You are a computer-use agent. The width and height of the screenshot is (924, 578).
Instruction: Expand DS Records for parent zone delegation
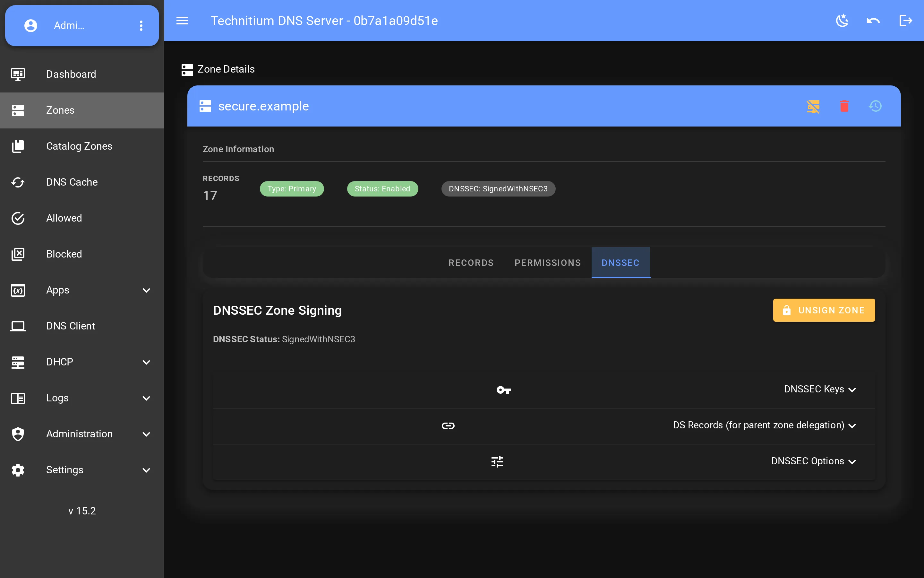[544, 425]
